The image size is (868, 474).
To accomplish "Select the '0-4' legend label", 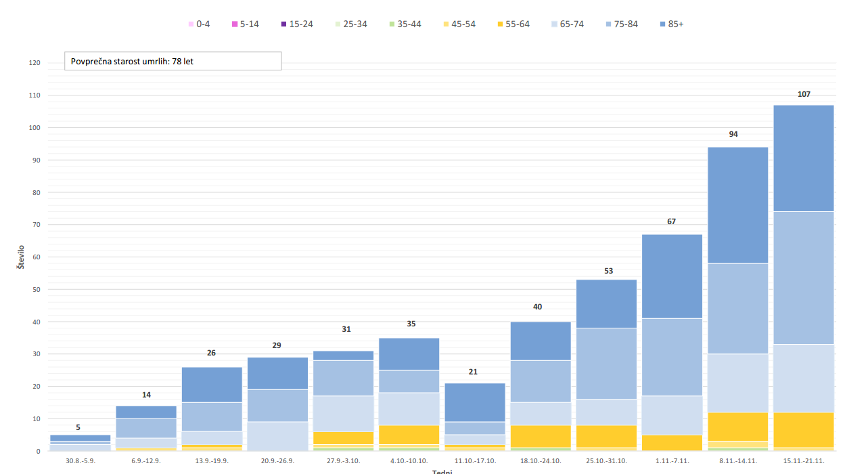I will (x=203, y=24).
